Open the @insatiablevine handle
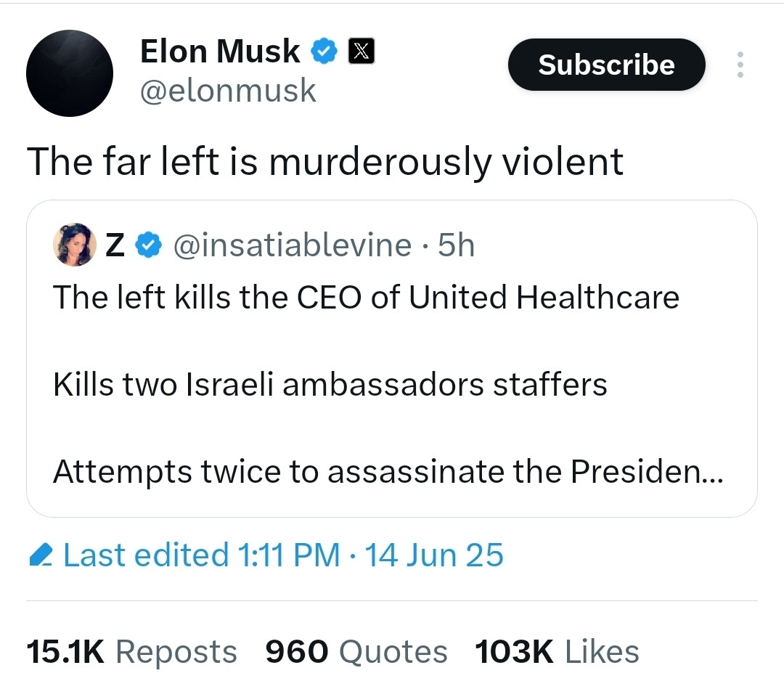This screenshot has height=689, width=784. 292,246
